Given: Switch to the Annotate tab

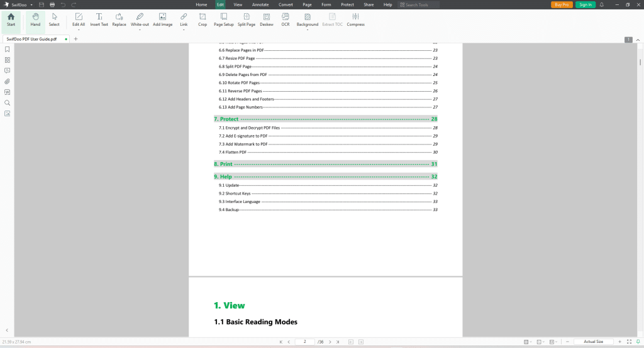Looking at the screenshot, I should (x=260, y=4).
